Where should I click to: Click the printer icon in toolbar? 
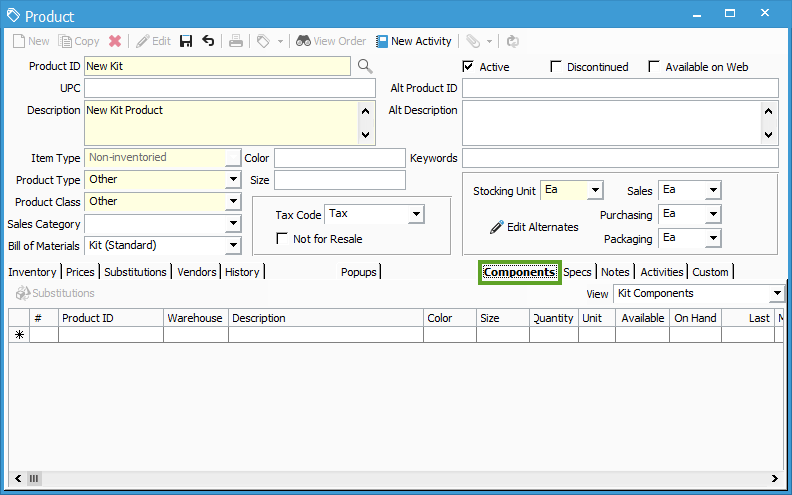pos(236,41)
